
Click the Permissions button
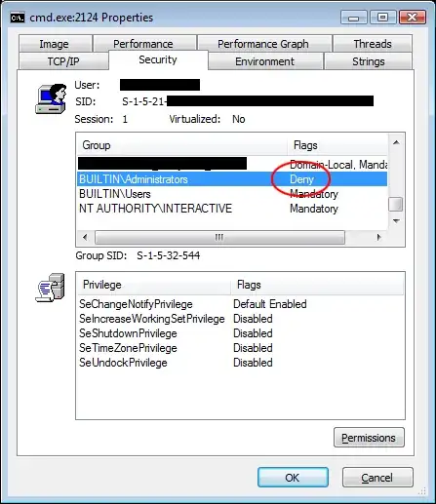pyautogui.click(x=369, y=438)
